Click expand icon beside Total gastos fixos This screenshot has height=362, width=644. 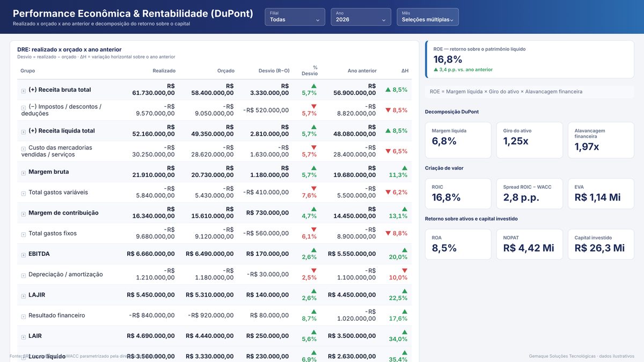pyautogui.click(x=24, y=234)
